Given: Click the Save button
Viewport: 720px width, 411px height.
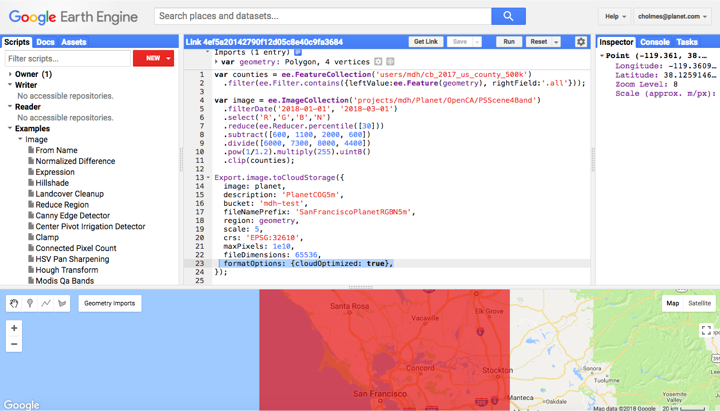Looking at the screenshot, I should (460, 42).
